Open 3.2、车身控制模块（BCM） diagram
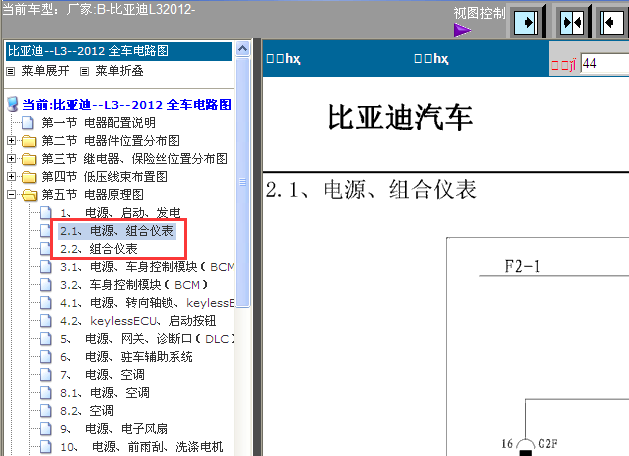The image size is (629, 456). [x=134, y=285]
